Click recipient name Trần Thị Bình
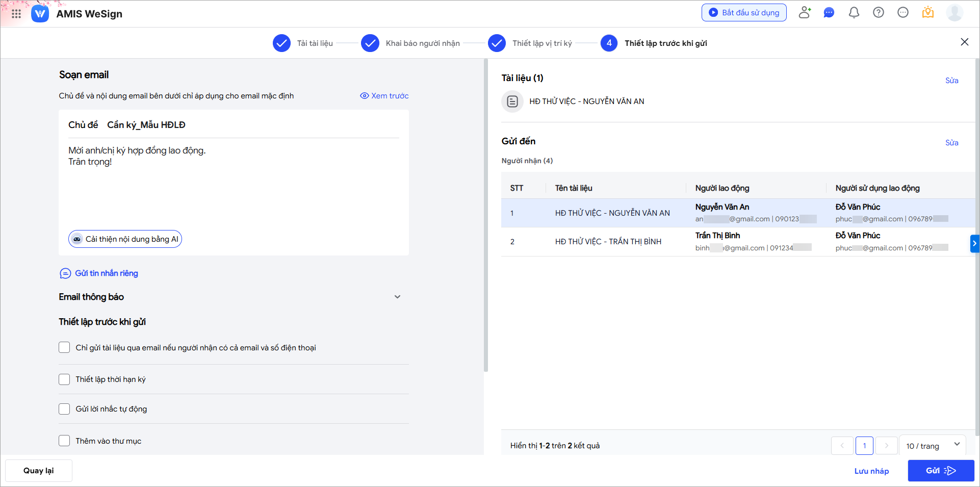The width and height of the screenshot is (980, 487). pyautogui.click(x=717, y=236)
